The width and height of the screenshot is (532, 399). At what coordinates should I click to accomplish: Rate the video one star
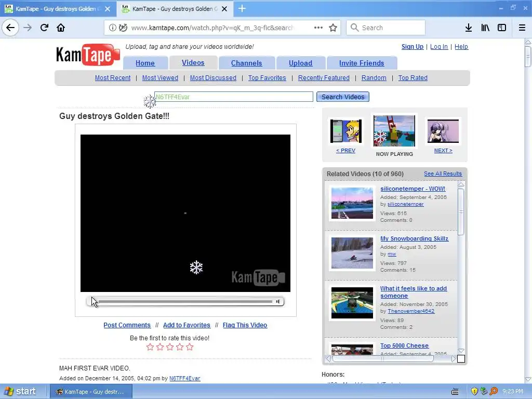point(150,347)
